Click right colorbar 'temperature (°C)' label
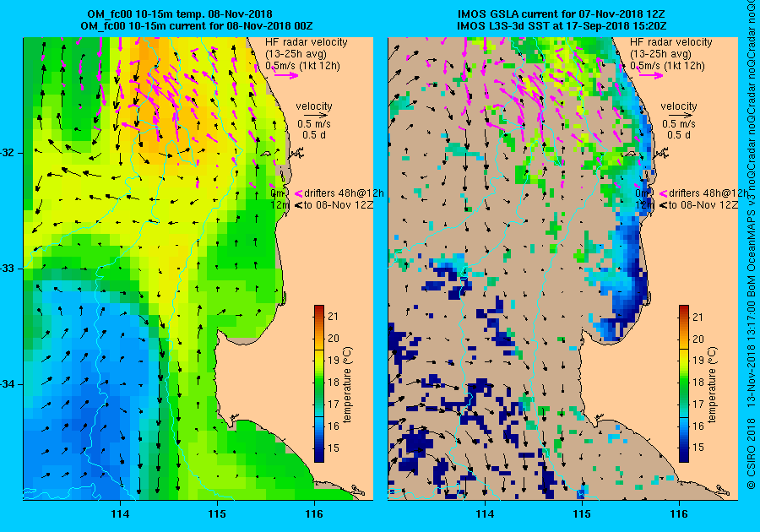This screenshot has width=760, height=532. [x=712, y=385]
